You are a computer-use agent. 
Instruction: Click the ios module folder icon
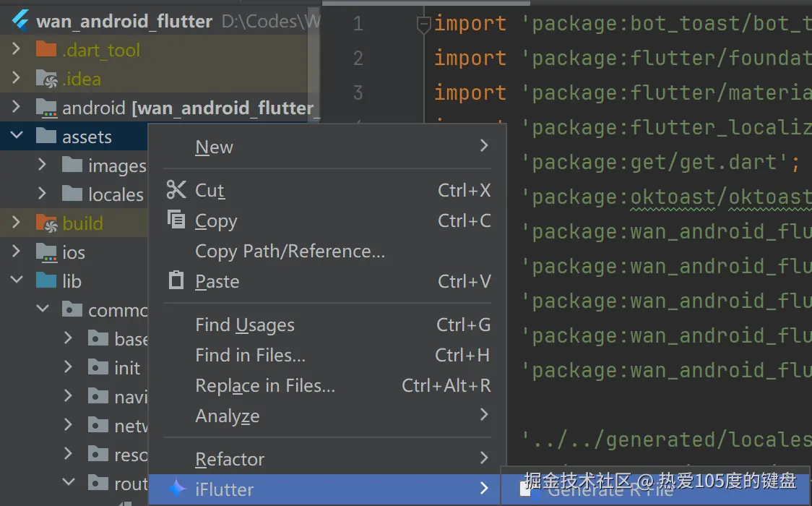46,252
